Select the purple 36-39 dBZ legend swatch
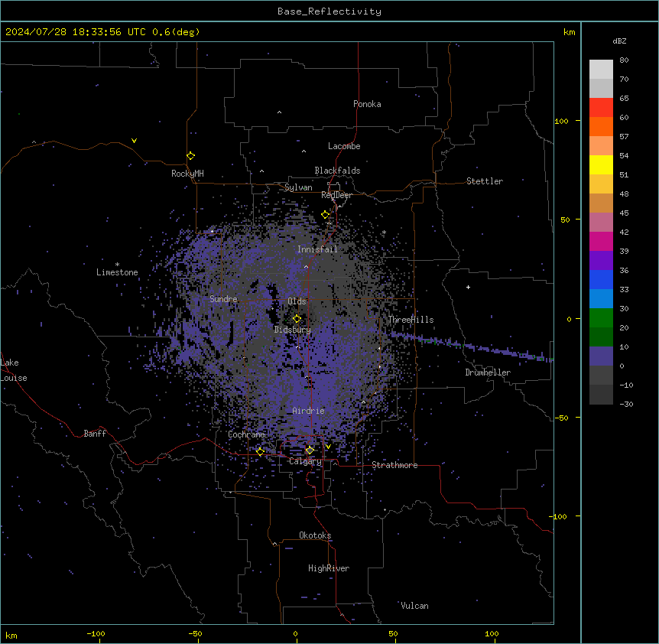The width and height of the screenshot is (659, 644). pyautogui.click(x=601, y=261)
